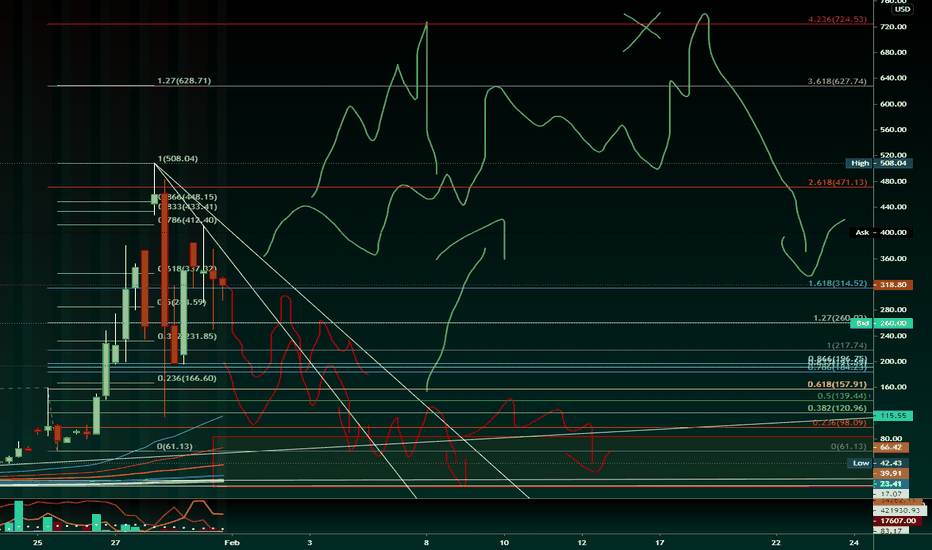Viewport: 932px width, 550px height.
Task: Select the 0.5(139.44) Fibonacci level label
Action: (x=842, y=396)
